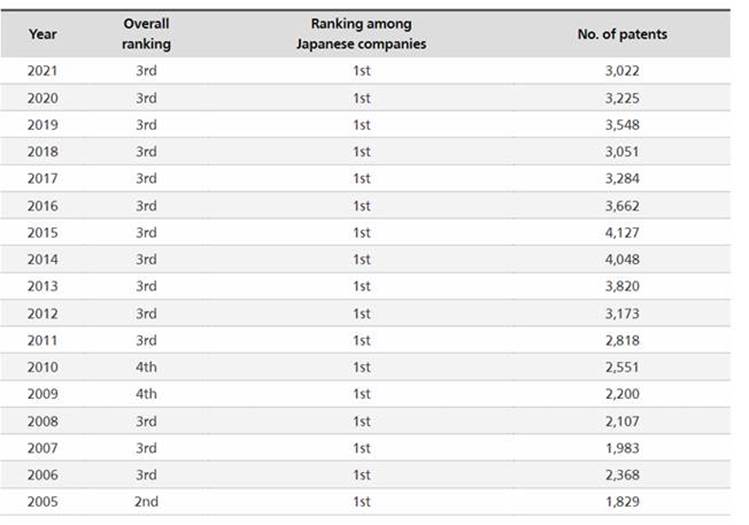Select the 2019 year cell

click(43, 125)
